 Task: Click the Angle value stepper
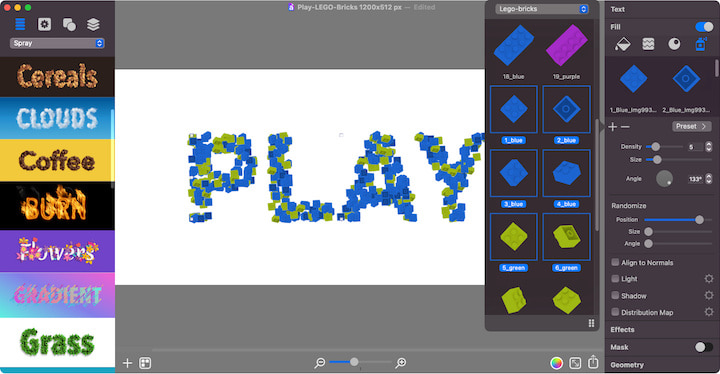pos(709,179)
